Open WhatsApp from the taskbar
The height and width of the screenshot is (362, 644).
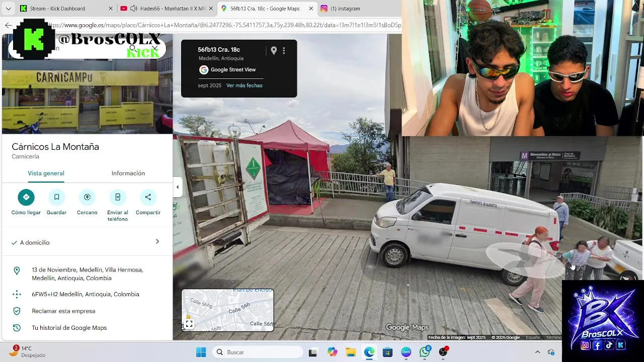tap(425, 352)
